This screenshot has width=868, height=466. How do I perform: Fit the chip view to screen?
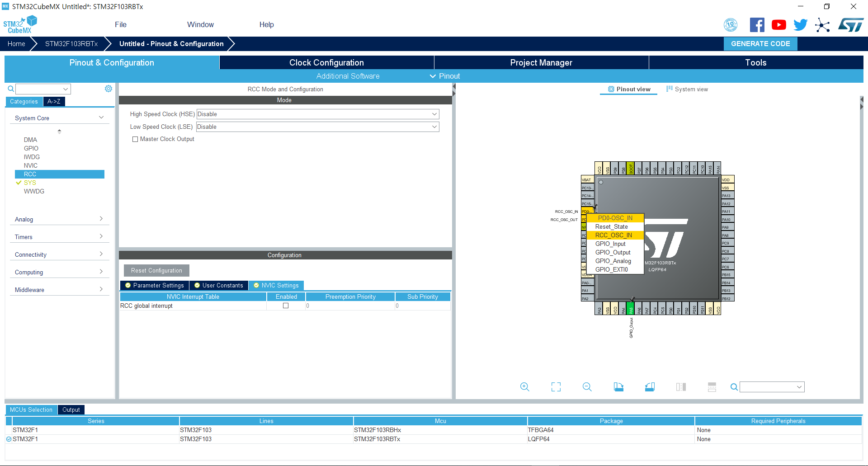click(556, 387)
